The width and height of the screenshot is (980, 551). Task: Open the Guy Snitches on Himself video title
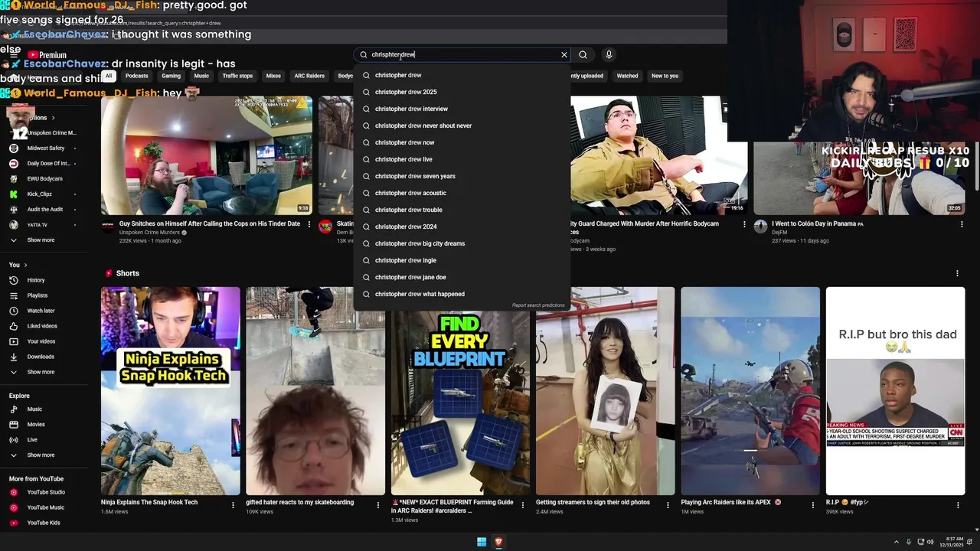[210, 224]
